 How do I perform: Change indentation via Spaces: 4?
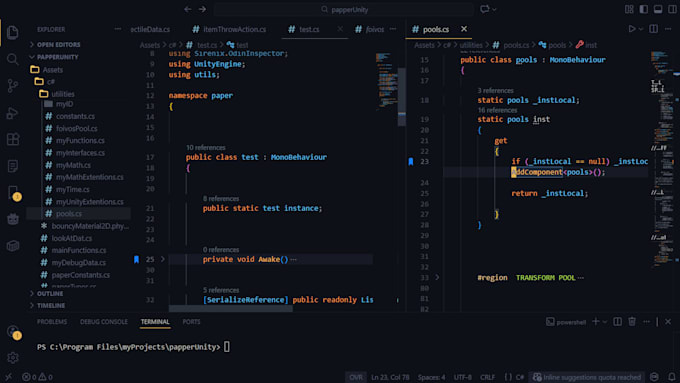(432, 377)
